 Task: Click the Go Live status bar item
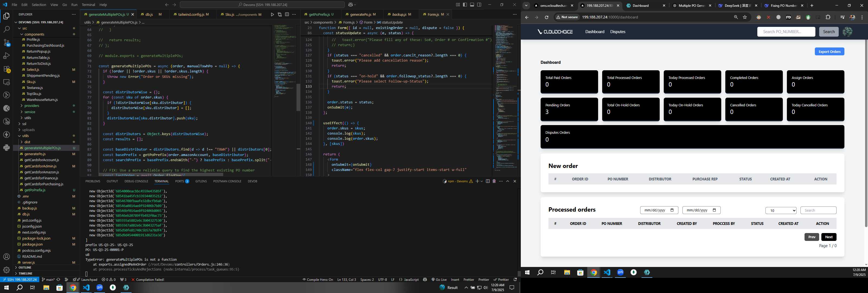(x=439, y=279)
